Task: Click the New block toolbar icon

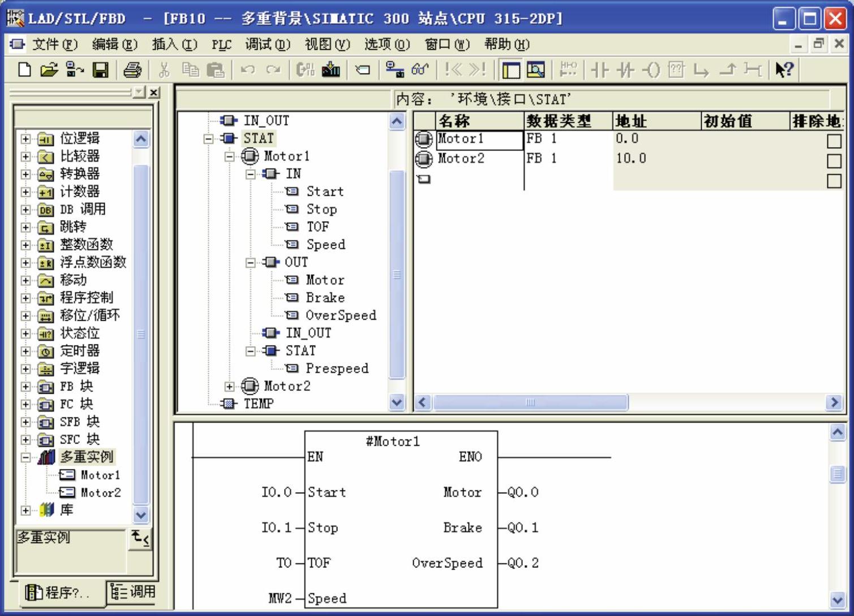Action: 24,70
